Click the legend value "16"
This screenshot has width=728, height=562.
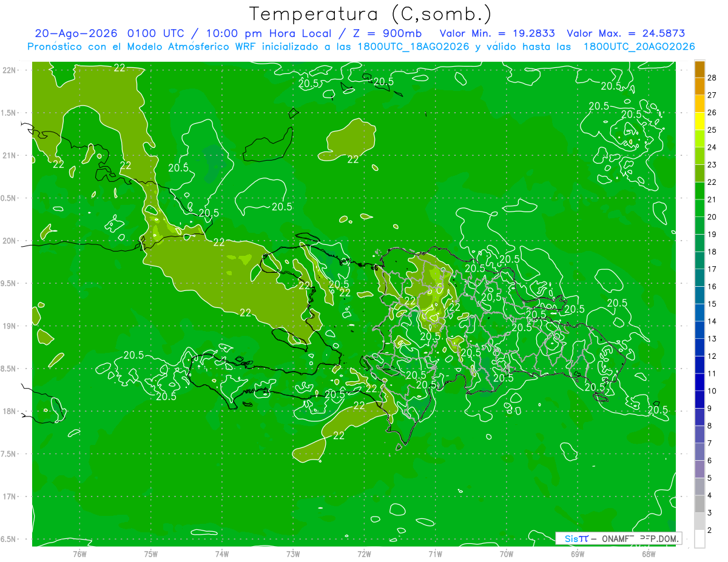[712, 286]
